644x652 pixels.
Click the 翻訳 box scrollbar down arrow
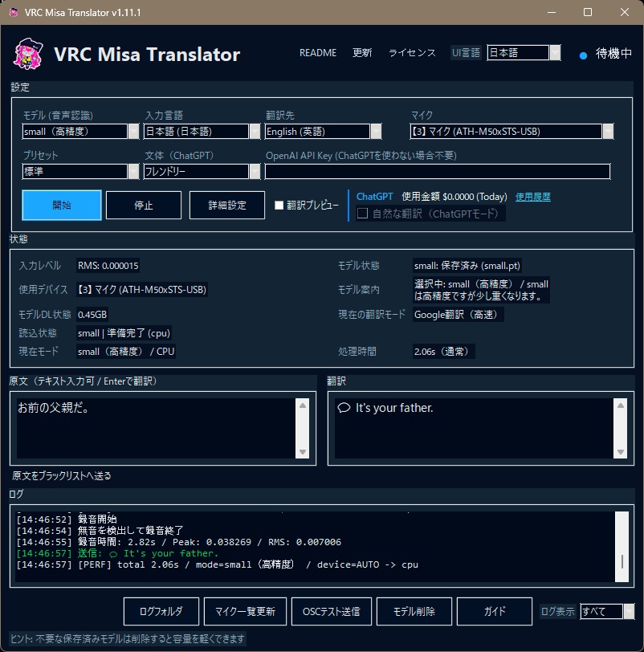620,452
